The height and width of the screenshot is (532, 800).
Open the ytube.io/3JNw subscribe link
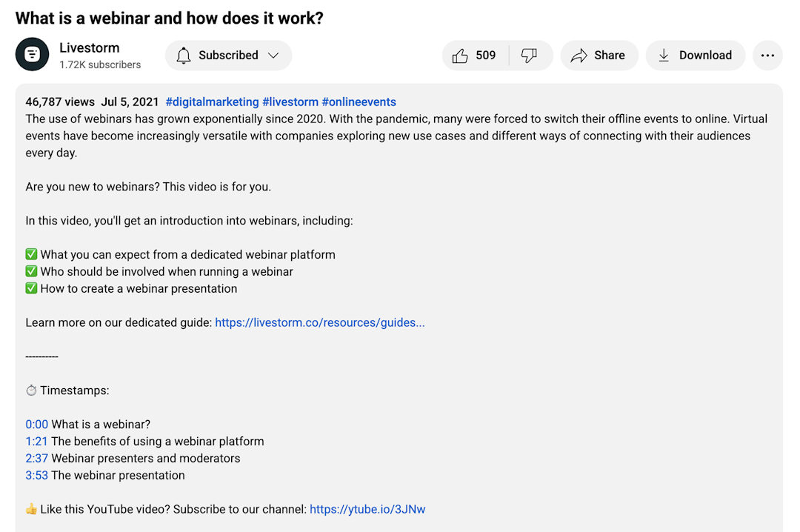[367, 509]
